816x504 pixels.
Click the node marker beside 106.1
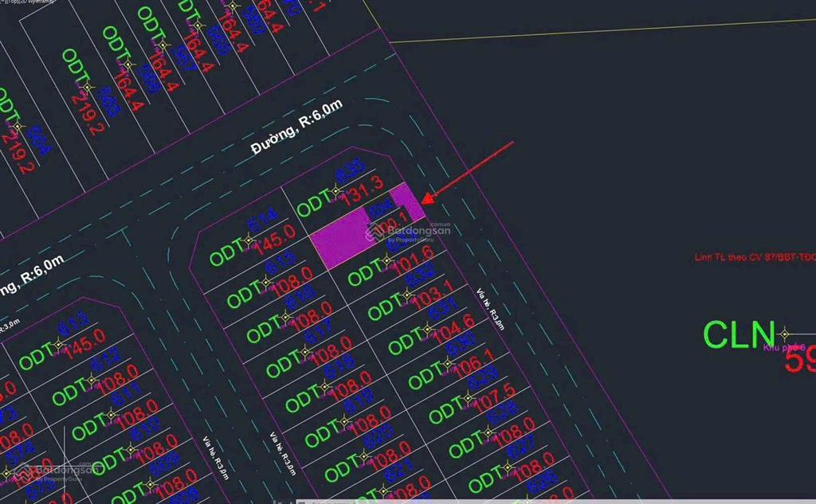[448, 364]
